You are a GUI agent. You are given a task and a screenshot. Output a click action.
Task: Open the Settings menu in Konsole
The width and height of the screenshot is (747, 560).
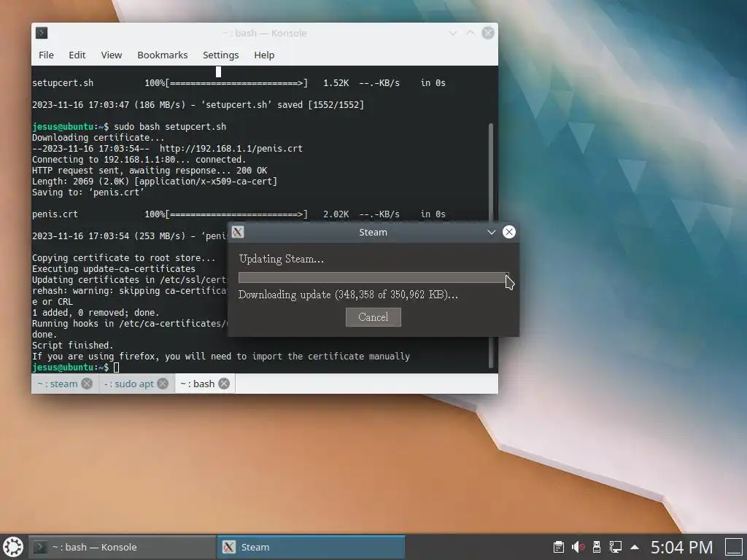pos(220,55)
